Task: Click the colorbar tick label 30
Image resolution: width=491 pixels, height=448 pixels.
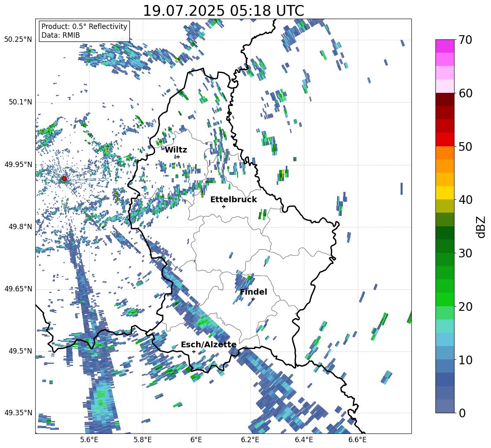Action: click(465, 253)
